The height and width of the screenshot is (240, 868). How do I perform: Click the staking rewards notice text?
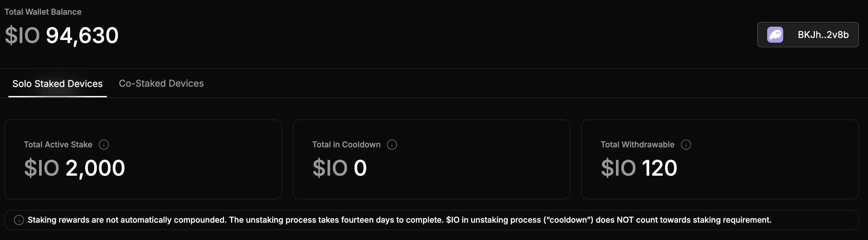click(399, 220)
